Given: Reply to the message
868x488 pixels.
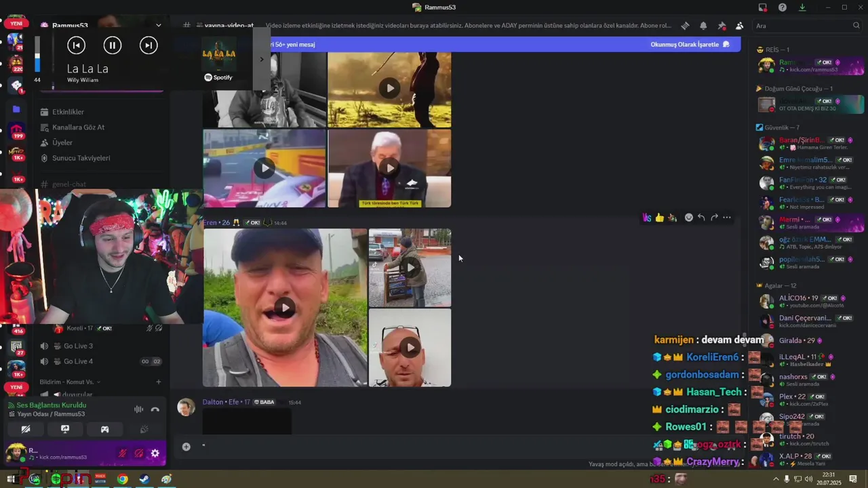Looking at the screenshot, I should [x=701, y=218].
